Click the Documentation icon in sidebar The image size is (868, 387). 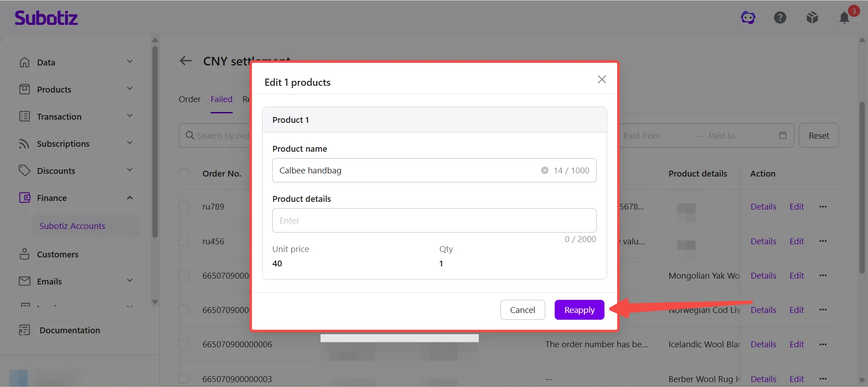(24, 330)
